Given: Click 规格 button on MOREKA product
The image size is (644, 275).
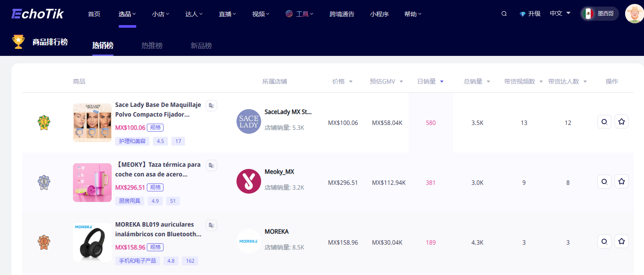Looking at the screenshot, I should tap(155, 247).
